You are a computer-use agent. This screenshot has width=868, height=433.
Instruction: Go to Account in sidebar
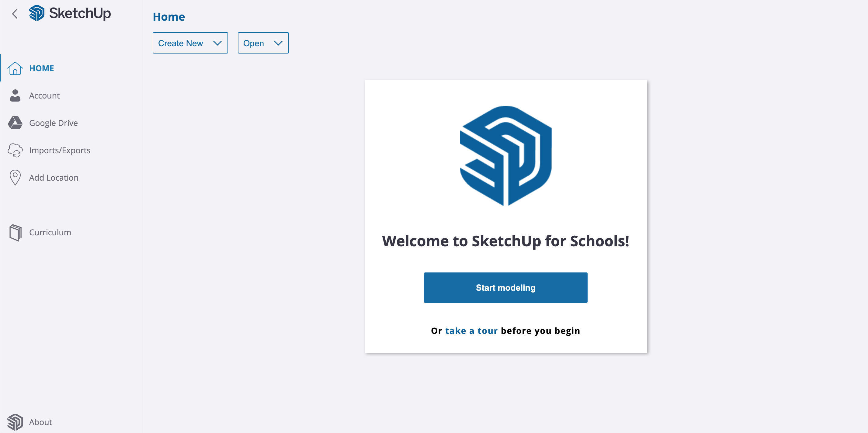(x=71, y=95)
